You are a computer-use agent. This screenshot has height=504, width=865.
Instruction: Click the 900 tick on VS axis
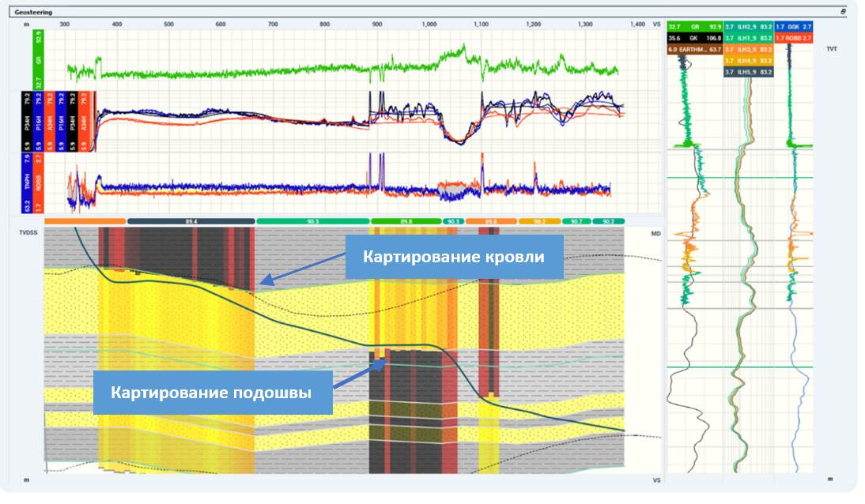[377, 24]
